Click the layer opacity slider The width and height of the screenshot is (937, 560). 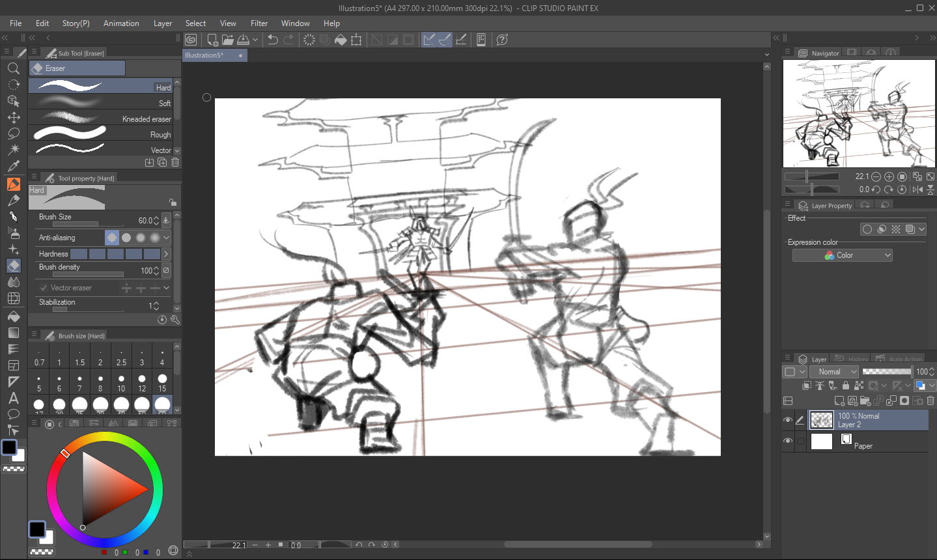tap(887, 372)
